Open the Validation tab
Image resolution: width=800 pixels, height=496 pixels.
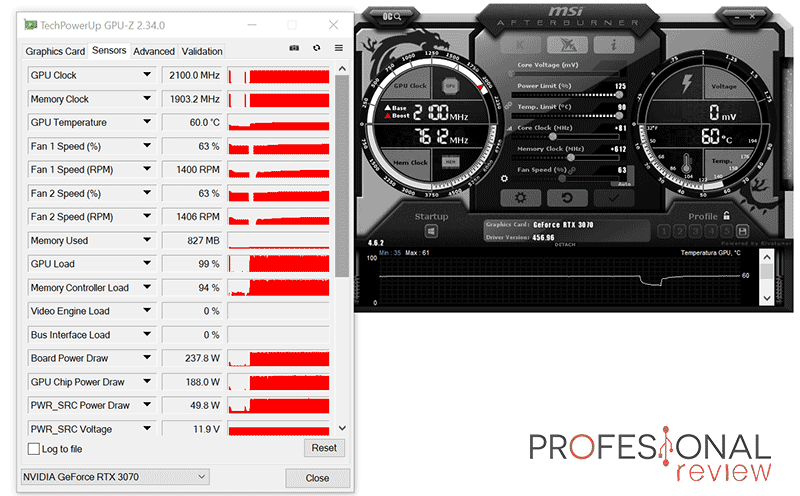click(202, 51)
